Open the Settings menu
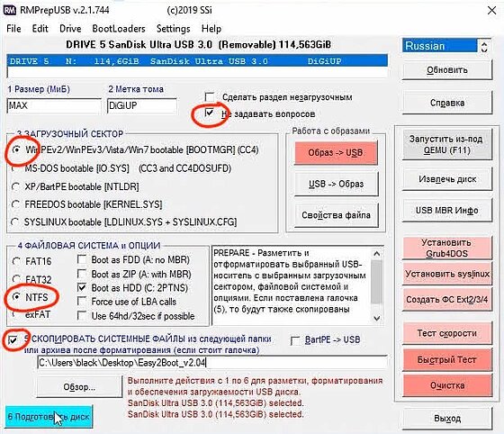 point(173,29)
